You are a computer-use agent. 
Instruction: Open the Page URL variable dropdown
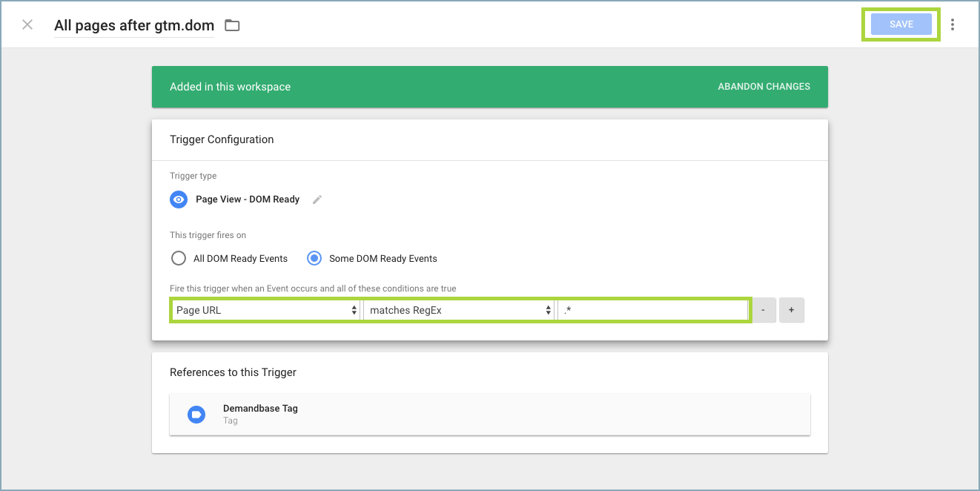[x=266, y=310]
